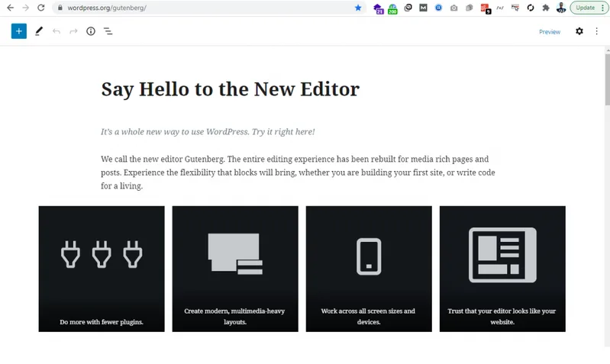Click the 'Say Hello to the New Editor' title
Viewport: 610px width, 364px height.
coord(231,89)
